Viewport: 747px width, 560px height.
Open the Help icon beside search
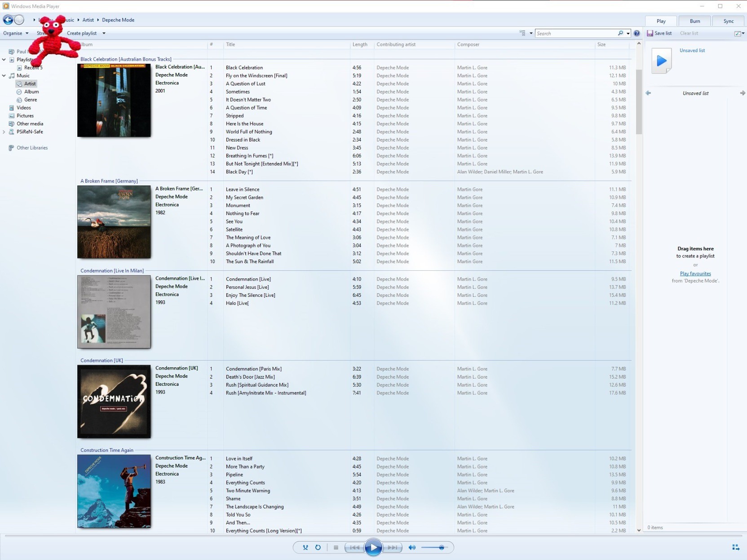point(636,33)
